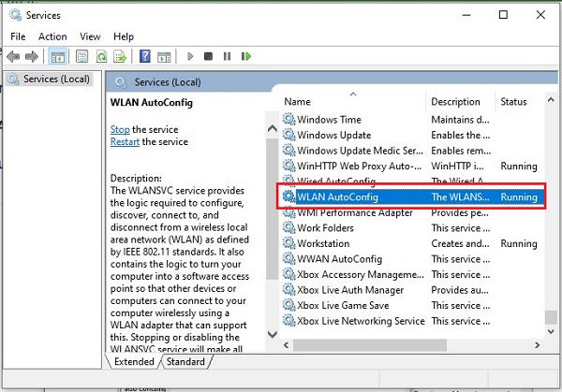Image resolution: width=562 pixels, height=392 pixels.
Task: Switch to the Extended tab
Action: pyautogui.click(x=134, y=361)
